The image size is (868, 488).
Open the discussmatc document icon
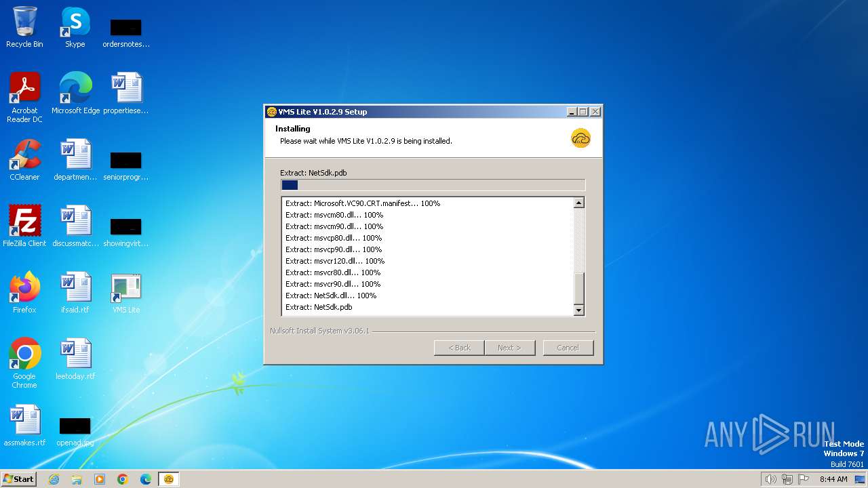point(75,226)
